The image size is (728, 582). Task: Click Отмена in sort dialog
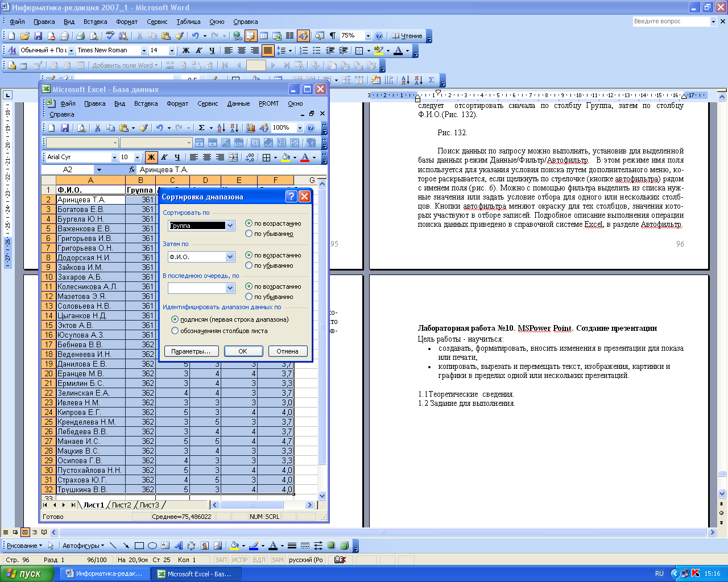(288, 351)
